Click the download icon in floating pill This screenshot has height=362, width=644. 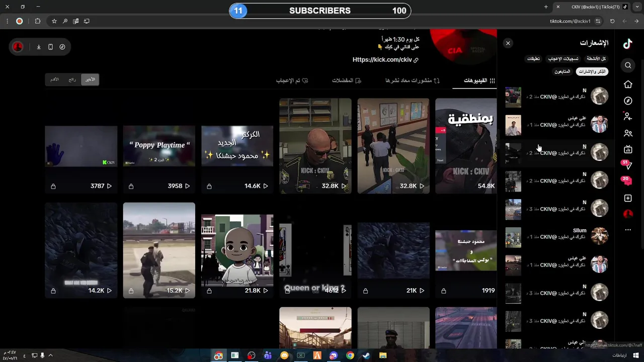(x=39, y=47)
